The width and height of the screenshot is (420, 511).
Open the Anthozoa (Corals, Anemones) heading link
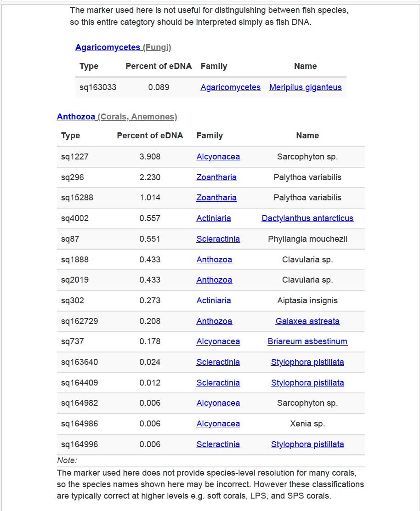coord(117,117)
